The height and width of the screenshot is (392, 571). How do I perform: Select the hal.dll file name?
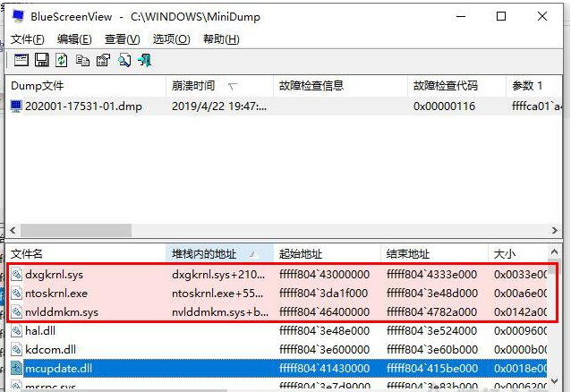[x=40, y=331]
